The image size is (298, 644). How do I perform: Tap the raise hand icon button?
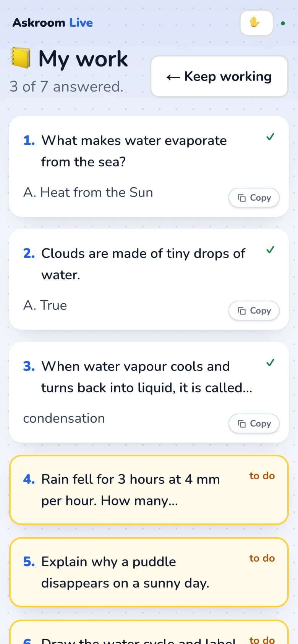click(257, 23)
